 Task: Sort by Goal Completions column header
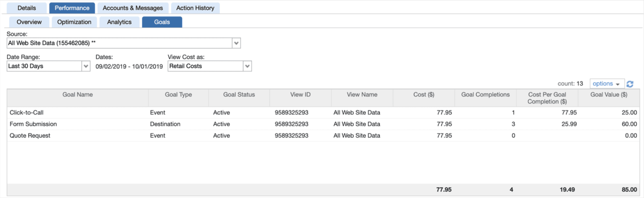tap(485, 98)
